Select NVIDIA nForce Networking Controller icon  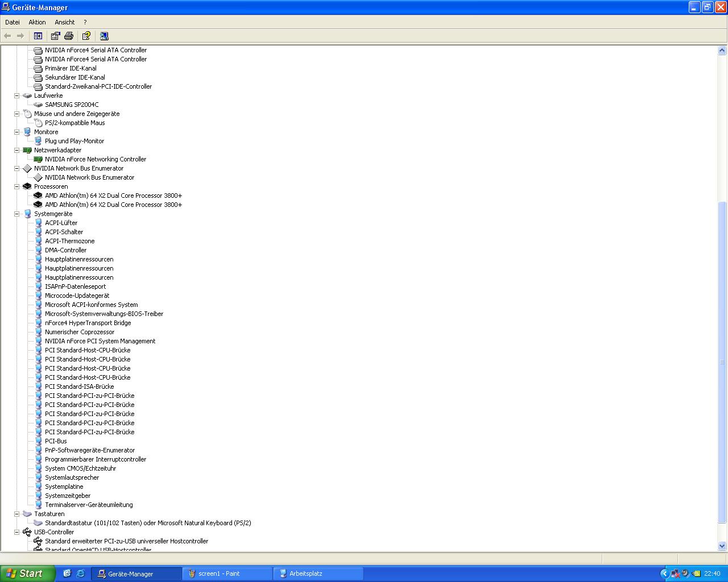coord(38,159)
